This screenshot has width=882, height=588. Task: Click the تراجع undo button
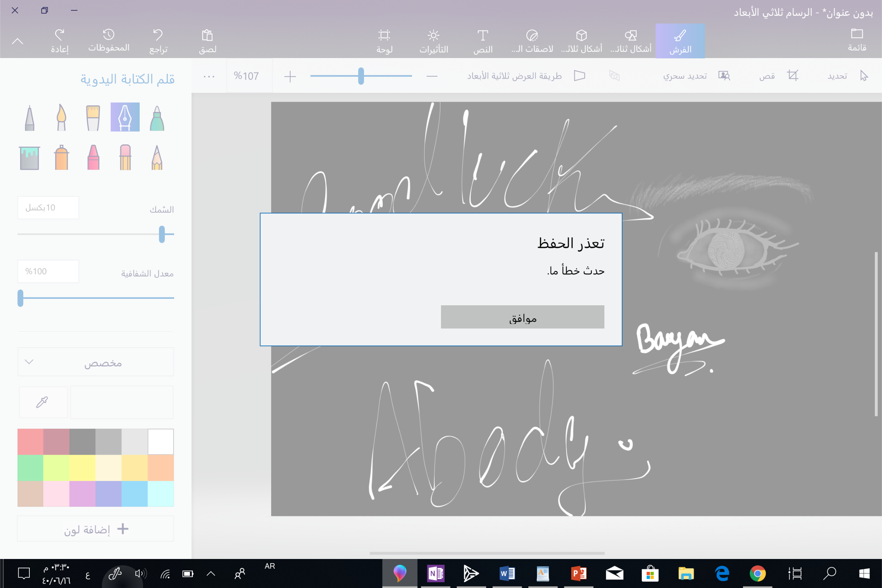pyautogui.click(x=158, y=40)
